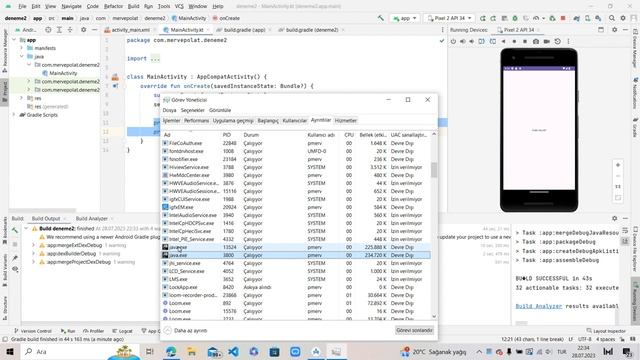Open Running Devices panel settings gear
The width and height of the screenshot is (640, 360).
tap(614, 30)
